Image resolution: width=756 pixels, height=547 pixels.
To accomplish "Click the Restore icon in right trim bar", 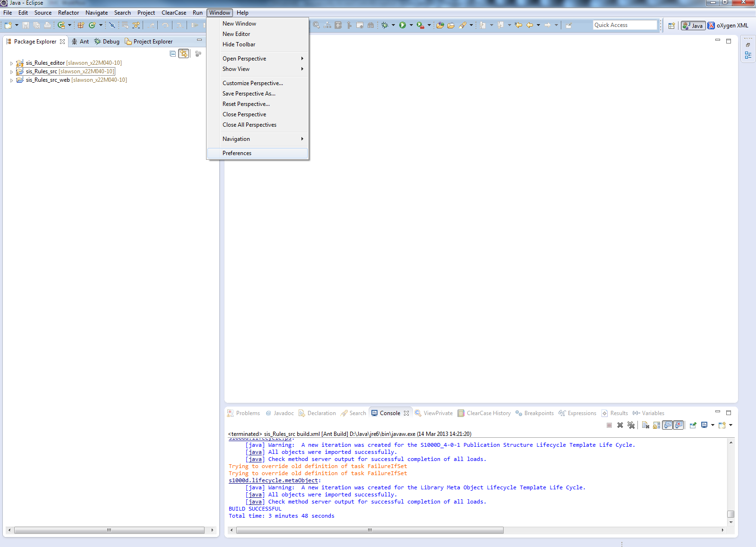I will [x=748, y=45].
